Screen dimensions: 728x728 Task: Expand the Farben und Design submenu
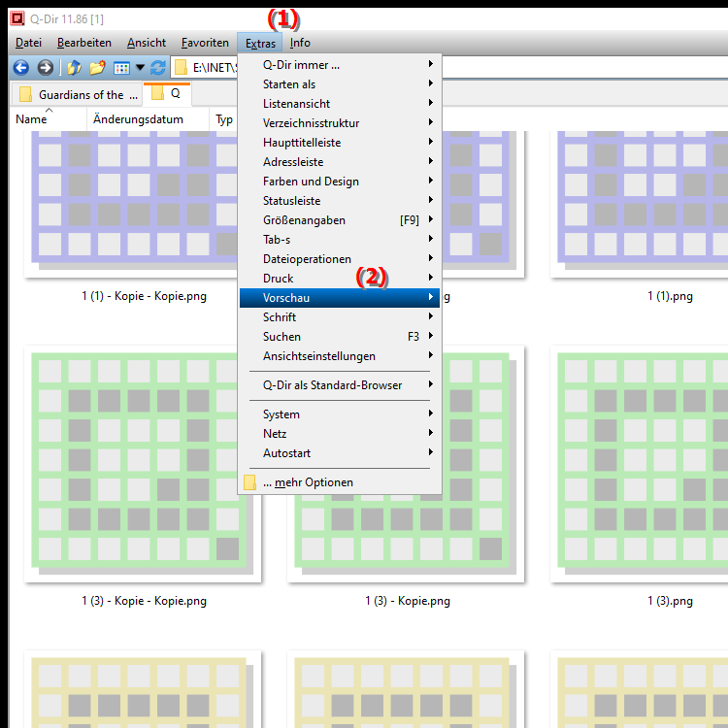[x=340, y=182]
